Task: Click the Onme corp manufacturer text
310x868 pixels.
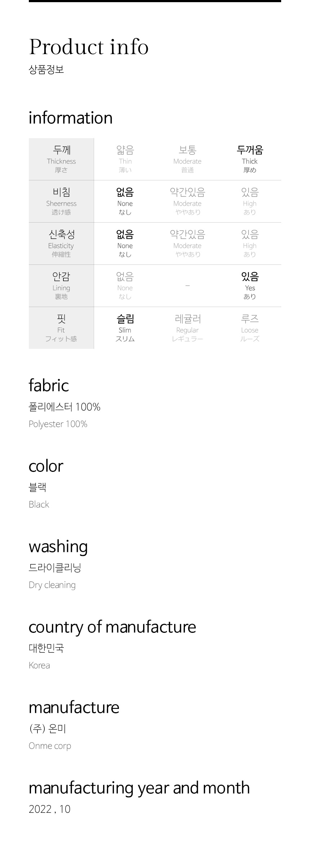Action: [50, 746]
